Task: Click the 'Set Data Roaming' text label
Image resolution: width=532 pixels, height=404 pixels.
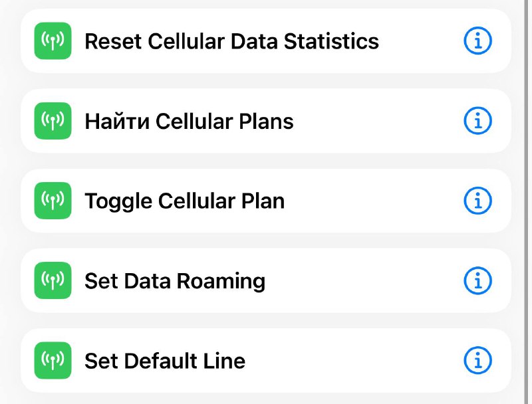Action: [x=175, y=282]
